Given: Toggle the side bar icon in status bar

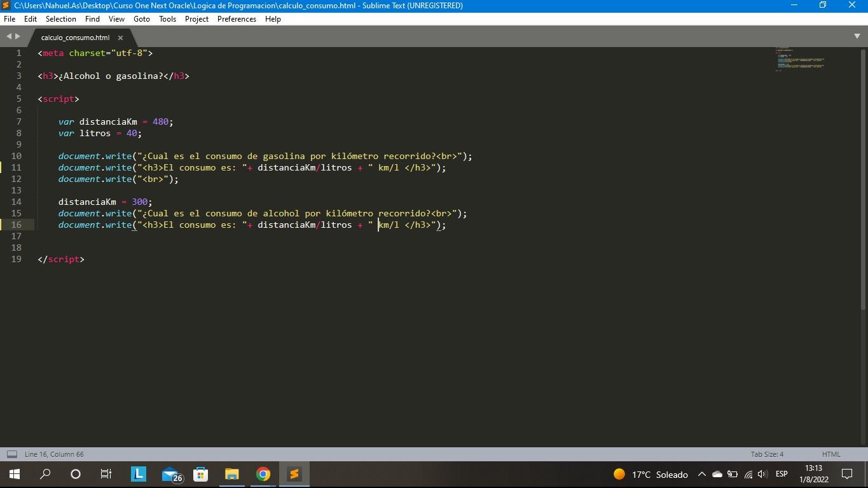Looking at the screenshot, I should coord(11,454).
